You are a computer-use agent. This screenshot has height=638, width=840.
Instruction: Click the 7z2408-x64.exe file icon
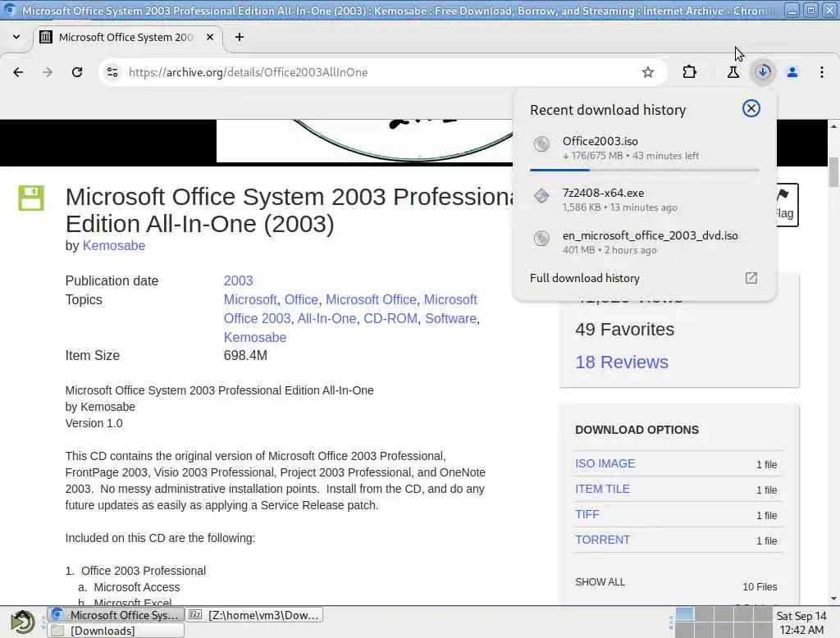(x=541, y=195)
